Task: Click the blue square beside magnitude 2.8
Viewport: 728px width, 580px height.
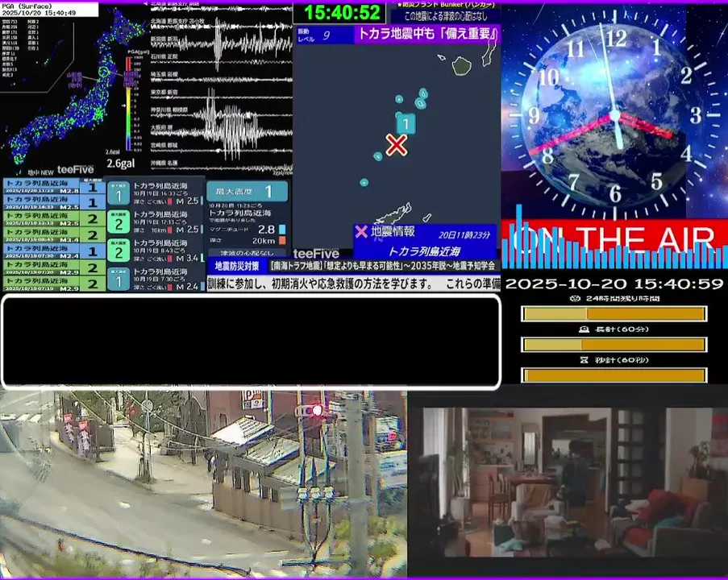Action: (282, 230)
